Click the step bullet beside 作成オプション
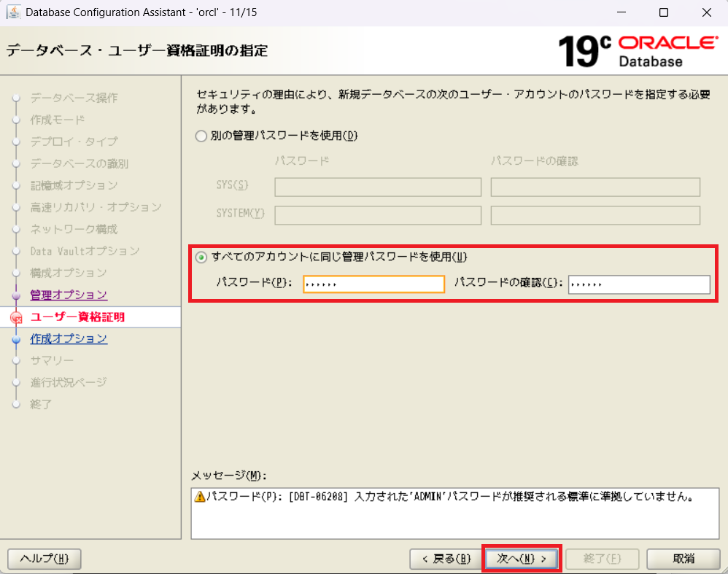This screenshot has height=574, width=728. pyautogui.click(x=16, y=339)
